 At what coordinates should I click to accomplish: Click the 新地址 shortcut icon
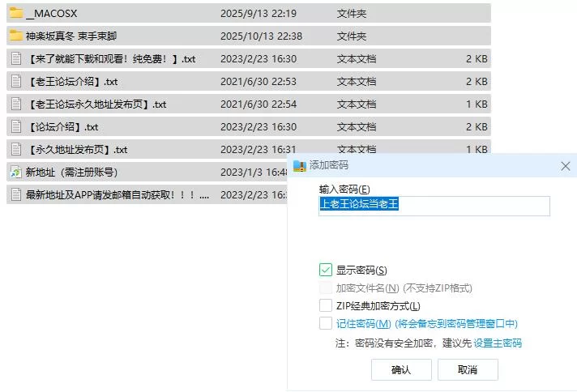click(x=16, y=172)
